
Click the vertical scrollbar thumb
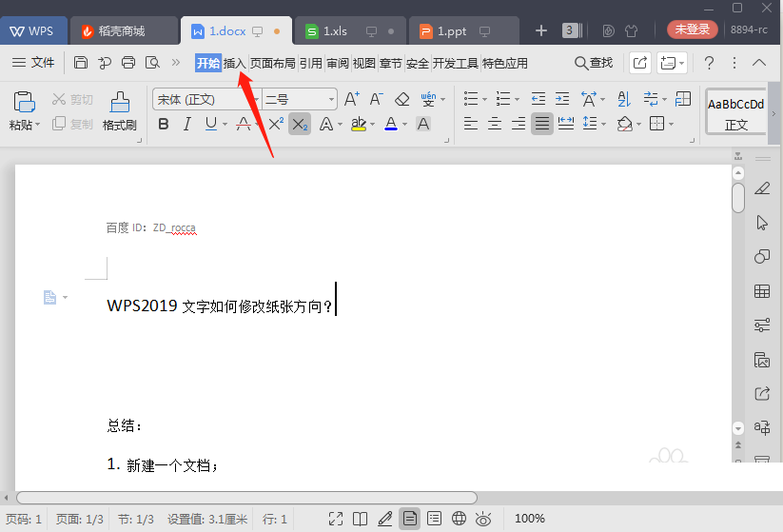[738, 198]
